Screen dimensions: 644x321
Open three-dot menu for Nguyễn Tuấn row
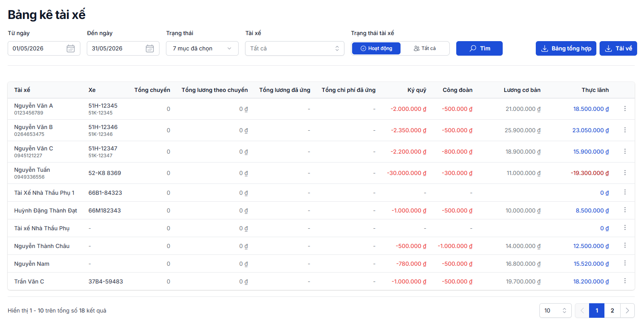click(625, 173)
